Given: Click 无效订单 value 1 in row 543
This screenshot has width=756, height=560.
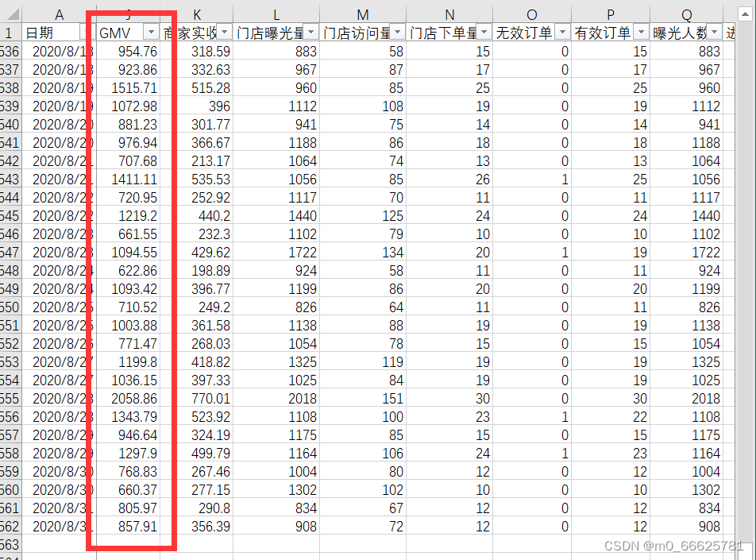Looking at the screenshot, I should point(565,180).
